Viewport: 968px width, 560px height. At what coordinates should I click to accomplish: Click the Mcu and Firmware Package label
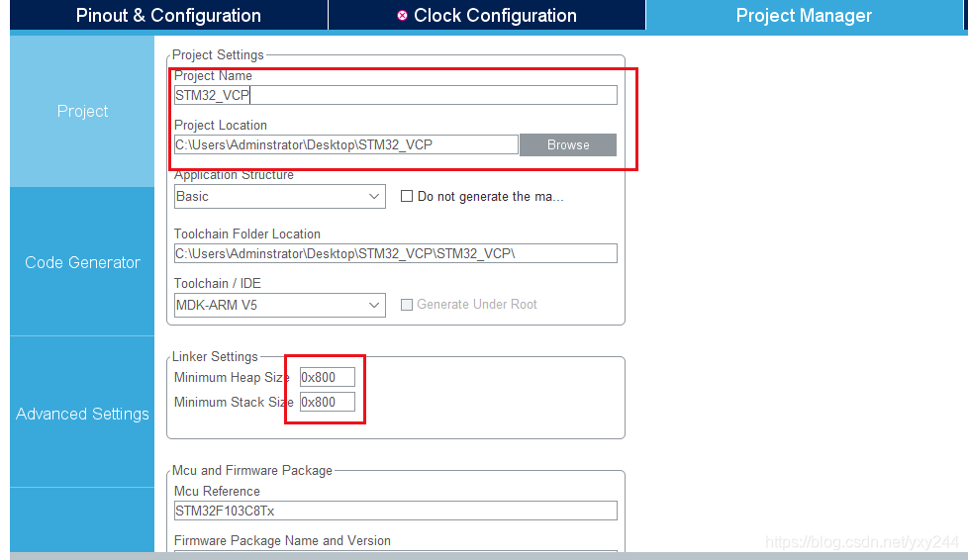[251, 471]
